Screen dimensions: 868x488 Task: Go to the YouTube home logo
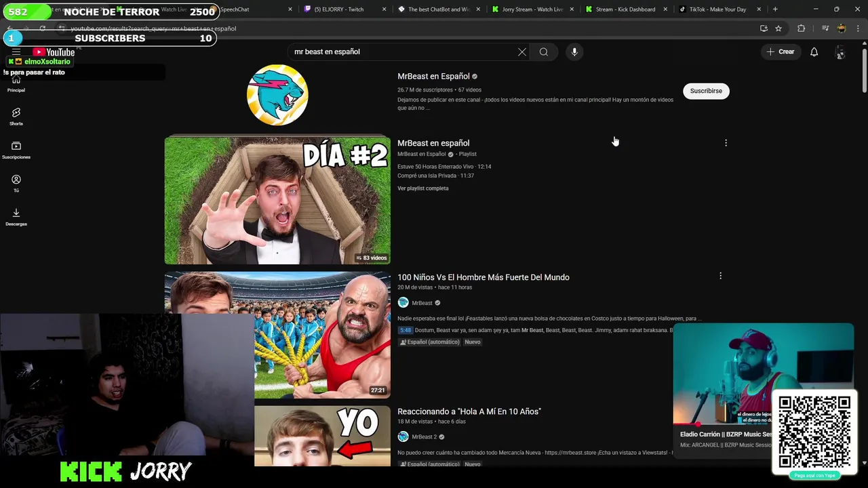(54, 52)
